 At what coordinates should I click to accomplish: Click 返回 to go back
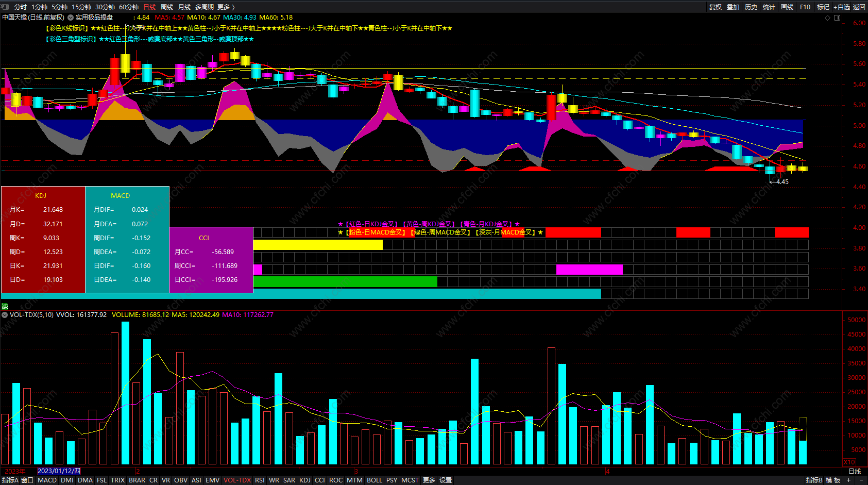pos(859,7)
